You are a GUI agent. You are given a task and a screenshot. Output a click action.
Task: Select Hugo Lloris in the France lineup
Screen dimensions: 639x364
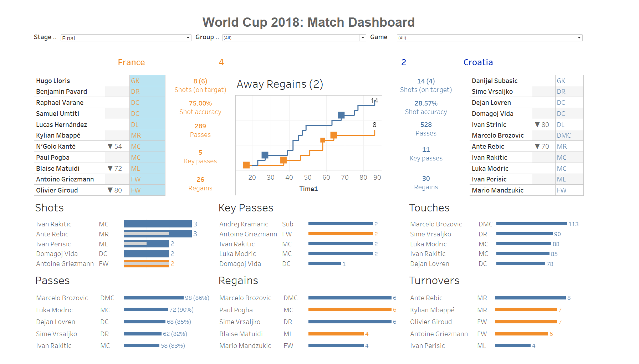point(53,81)
